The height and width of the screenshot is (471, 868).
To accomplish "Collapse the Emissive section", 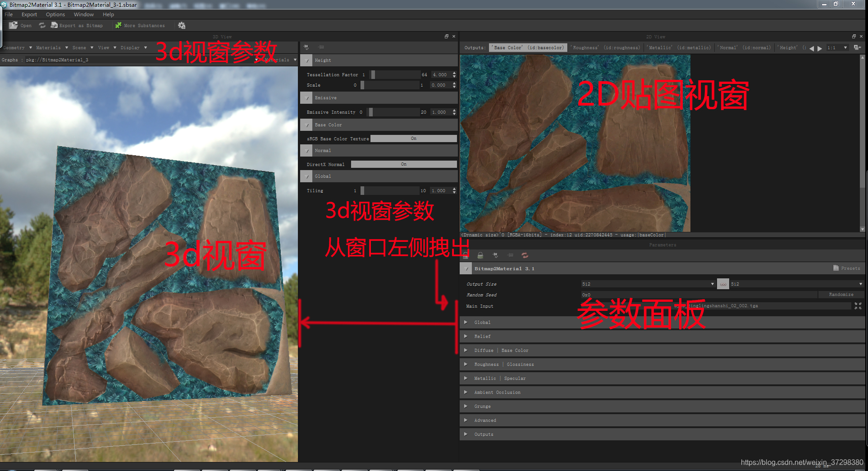I will point(306,98).
